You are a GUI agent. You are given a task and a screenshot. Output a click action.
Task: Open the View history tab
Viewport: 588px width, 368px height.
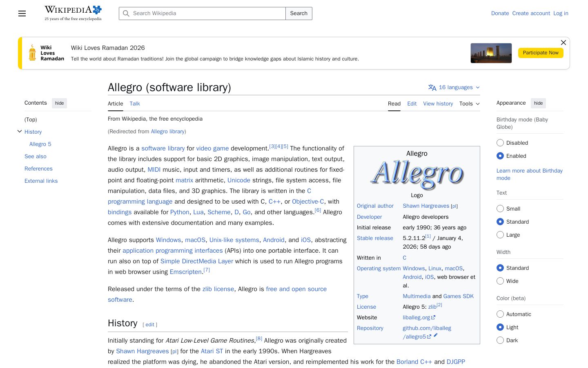tap(438, 104)
